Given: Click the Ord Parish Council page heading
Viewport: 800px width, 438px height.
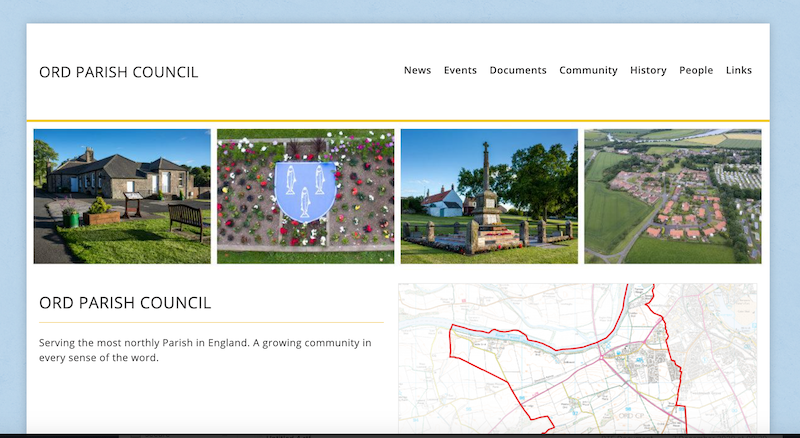Looking at the screenshot, I should 125,303.
